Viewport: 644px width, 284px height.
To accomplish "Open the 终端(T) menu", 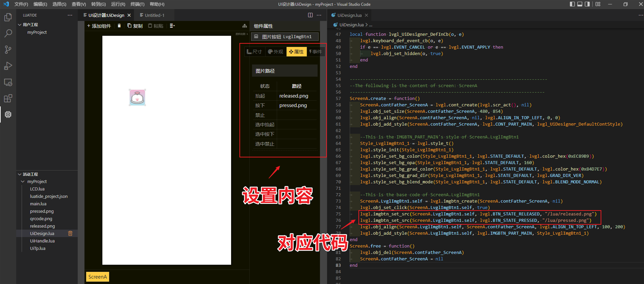I will (x=137, y=4).
